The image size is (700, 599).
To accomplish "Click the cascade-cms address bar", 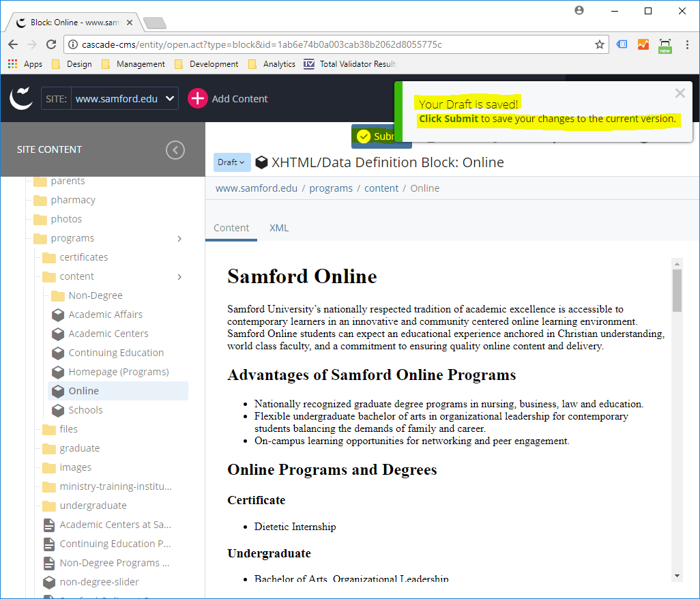I will coord(335,44).
